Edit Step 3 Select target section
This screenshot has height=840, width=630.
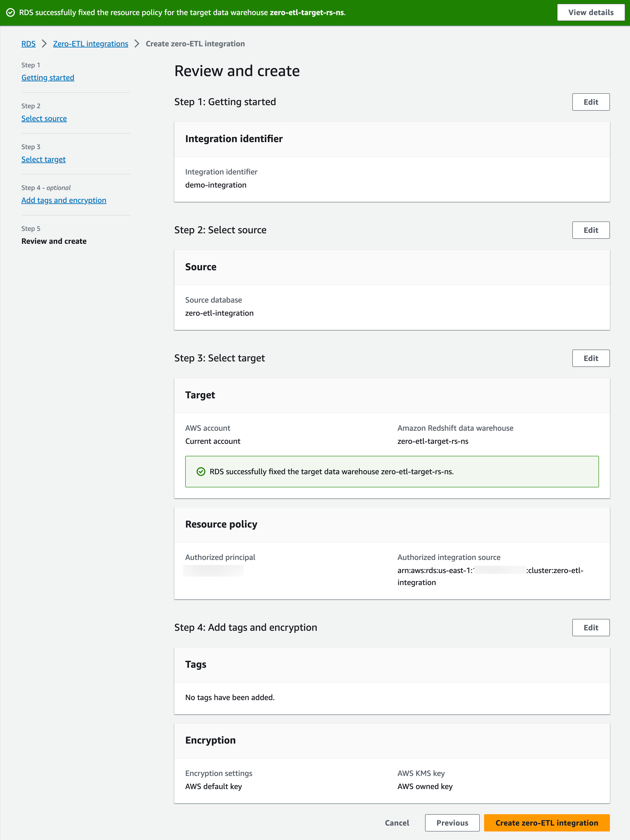590,358
